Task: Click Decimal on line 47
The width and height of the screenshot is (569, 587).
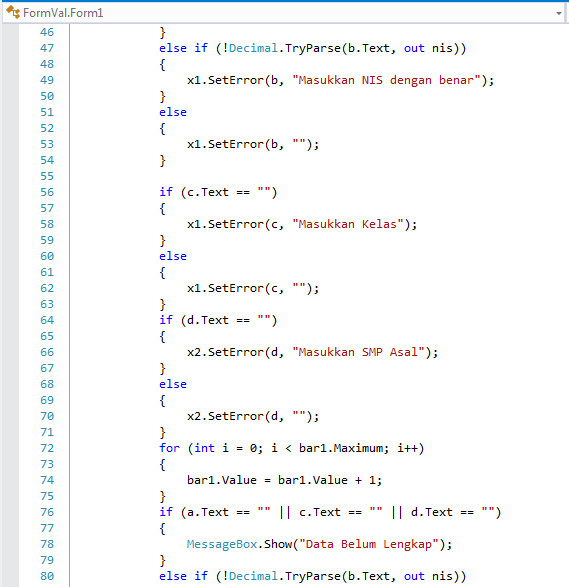Action: pos(253,48)
